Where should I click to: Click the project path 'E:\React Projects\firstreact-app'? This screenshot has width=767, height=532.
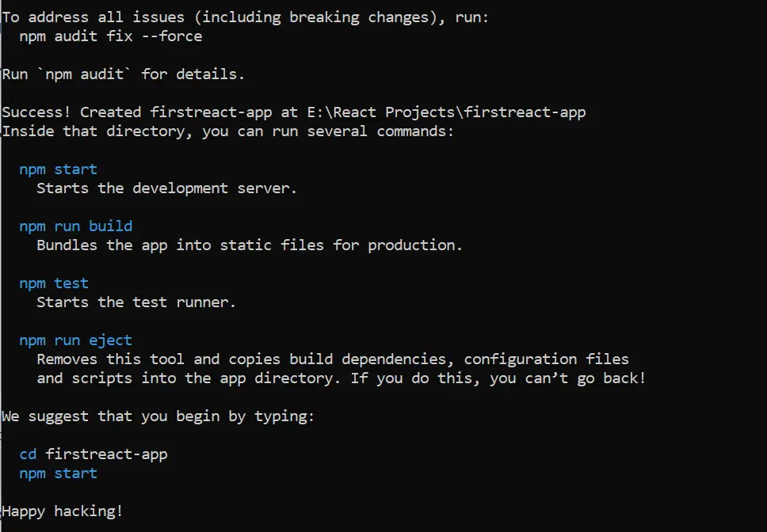[446, 112]
